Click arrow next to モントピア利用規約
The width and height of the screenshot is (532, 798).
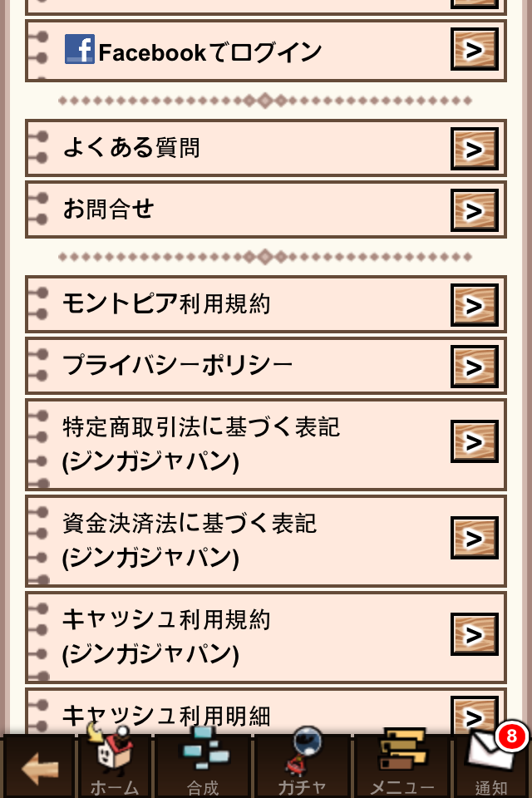(x=474, y=305)
